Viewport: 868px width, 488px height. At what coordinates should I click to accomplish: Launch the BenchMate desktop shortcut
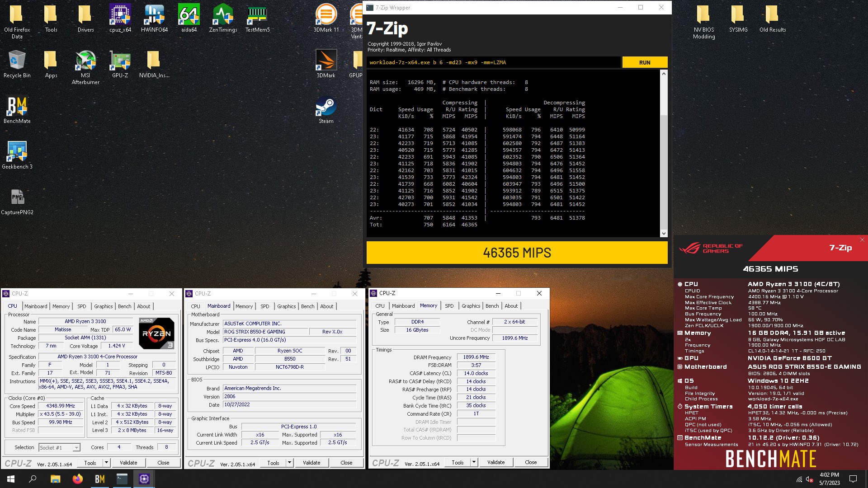coord(17,109)
